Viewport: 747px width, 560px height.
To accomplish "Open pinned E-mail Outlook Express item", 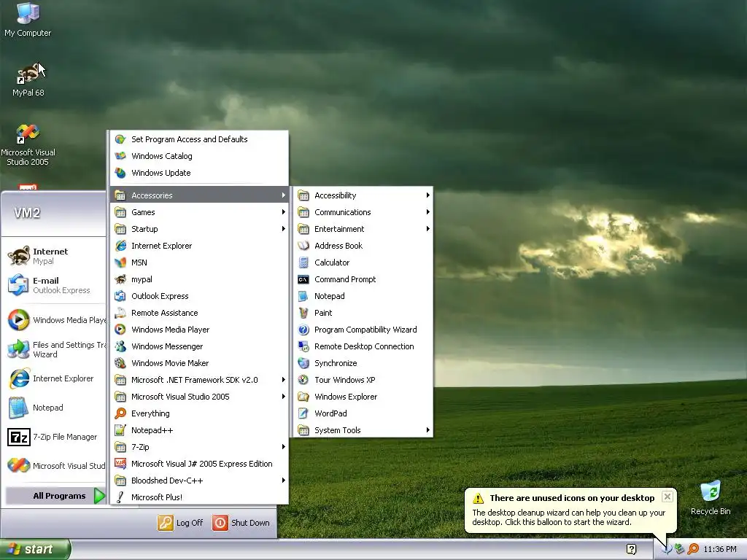I will [53, 285].
